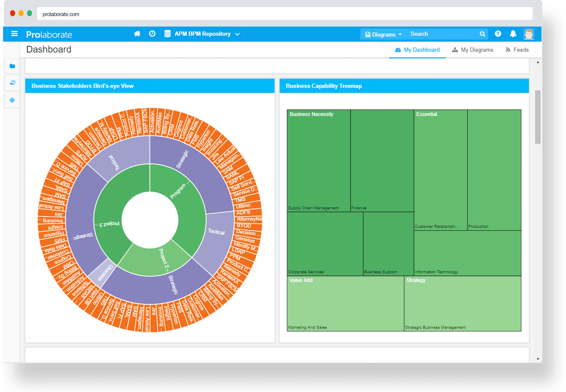Click the Corporate Services treemap cell
This screenshot has height=392, width=566.
(325, 243)
